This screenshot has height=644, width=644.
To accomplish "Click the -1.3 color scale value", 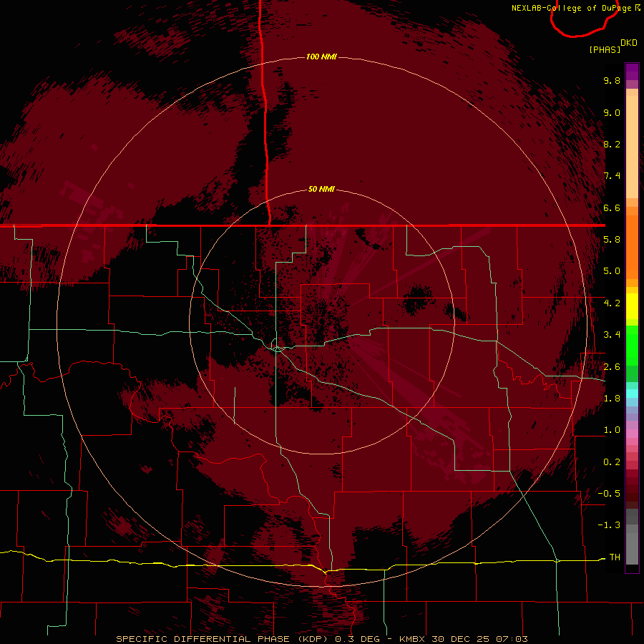I will 609,525.
